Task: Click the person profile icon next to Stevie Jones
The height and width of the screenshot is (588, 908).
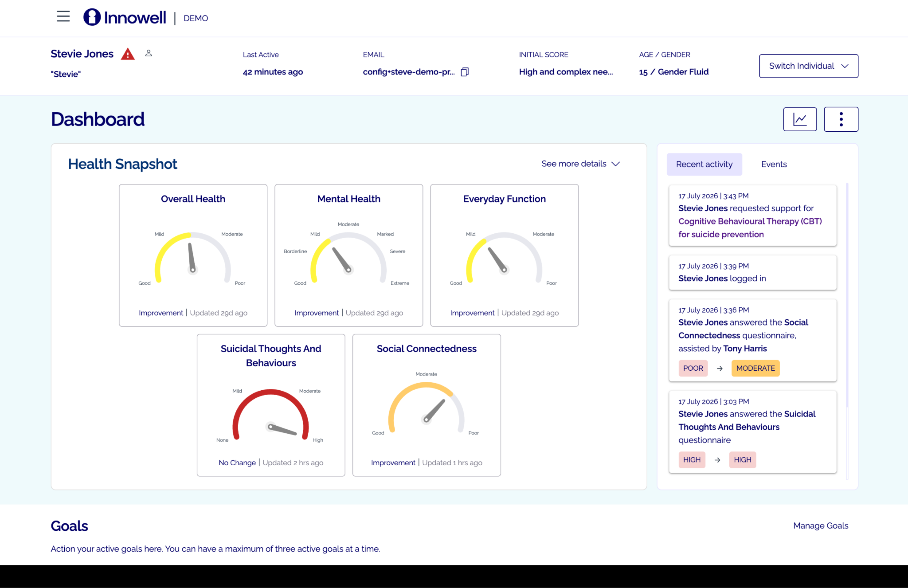Action: pyautogui.click(x=149, y=53)
